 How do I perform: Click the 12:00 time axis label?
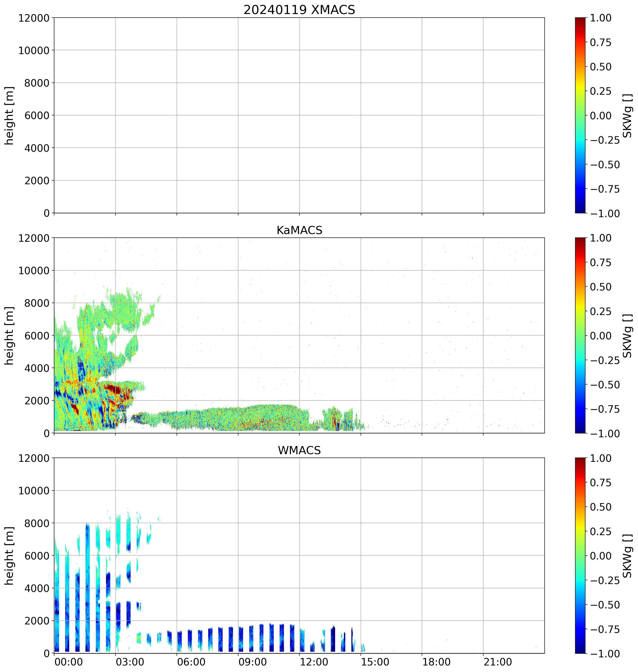click(314, 662)
